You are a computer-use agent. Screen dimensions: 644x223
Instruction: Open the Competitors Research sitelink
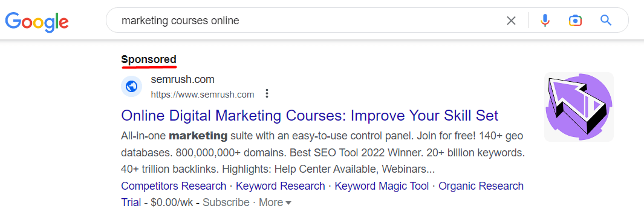(x=174, y=186)
